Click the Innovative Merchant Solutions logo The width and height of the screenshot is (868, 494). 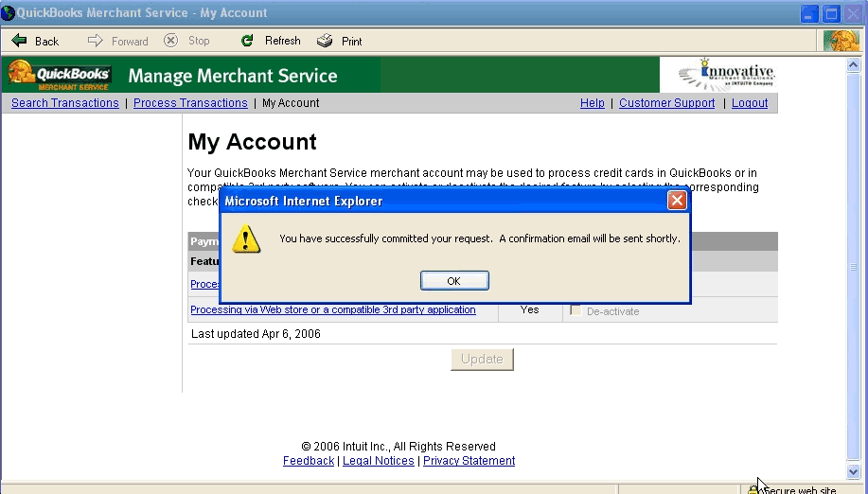726,75
